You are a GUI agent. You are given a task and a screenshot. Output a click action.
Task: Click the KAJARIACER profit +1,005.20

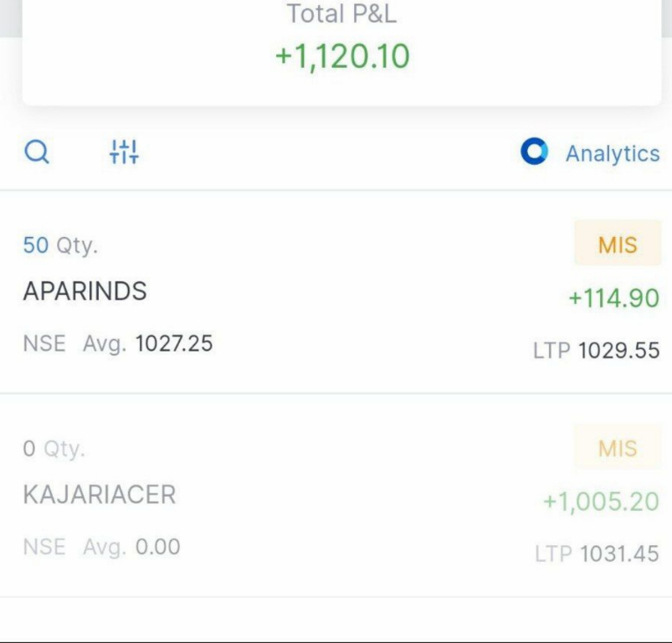pyautogui.click(x=601, y=502)
